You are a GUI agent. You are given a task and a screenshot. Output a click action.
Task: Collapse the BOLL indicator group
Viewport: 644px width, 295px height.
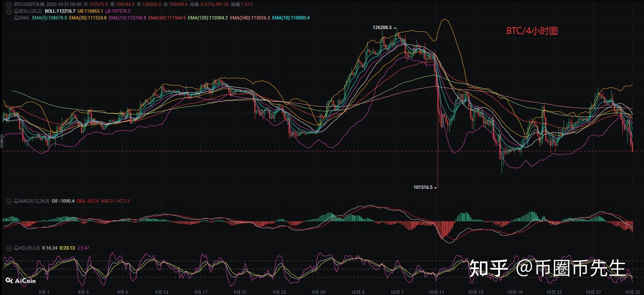[9, 11]
